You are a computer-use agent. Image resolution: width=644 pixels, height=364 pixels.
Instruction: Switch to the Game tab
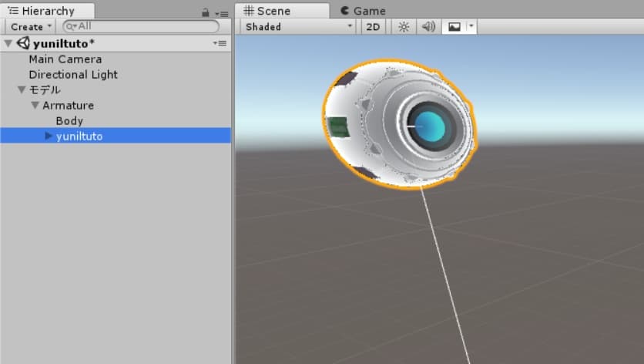point(362,11)
